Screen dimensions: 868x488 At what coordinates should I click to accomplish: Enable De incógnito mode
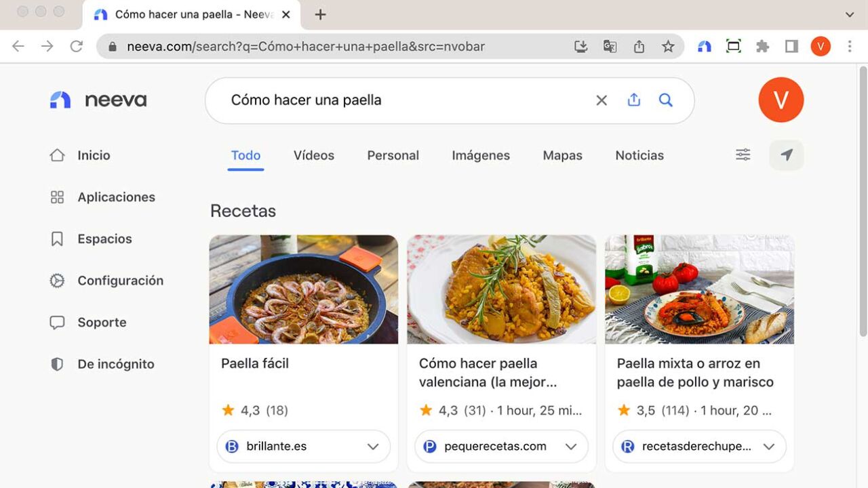point(115,364)
